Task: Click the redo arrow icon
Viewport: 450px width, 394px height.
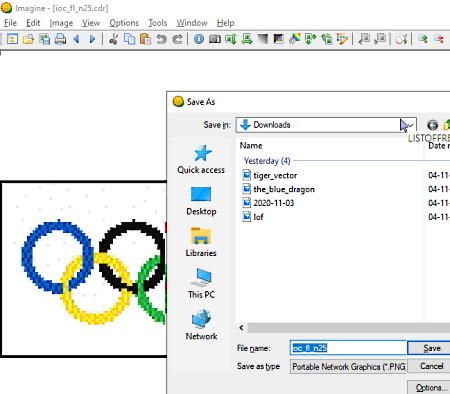Action: [177, 39]
